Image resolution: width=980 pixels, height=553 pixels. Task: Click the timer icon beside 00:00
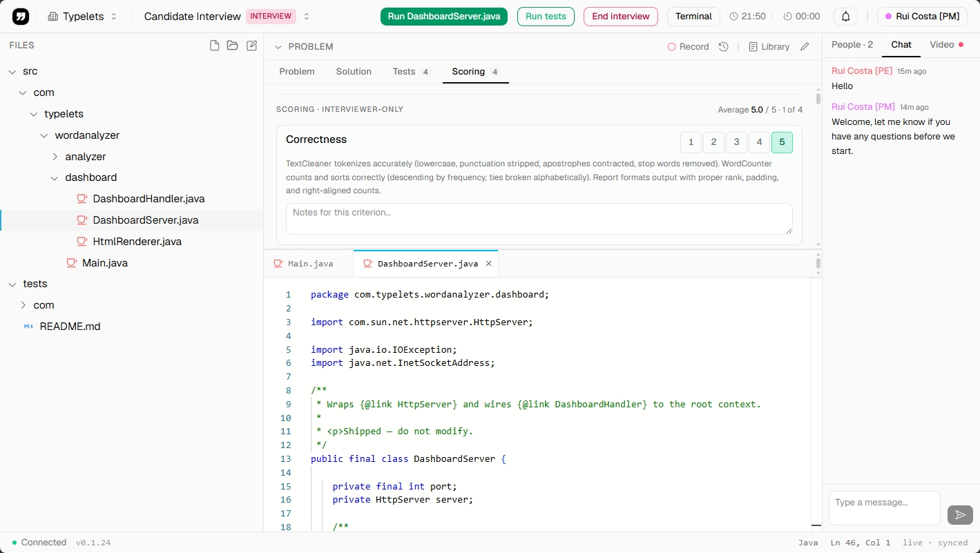[787, 17]
